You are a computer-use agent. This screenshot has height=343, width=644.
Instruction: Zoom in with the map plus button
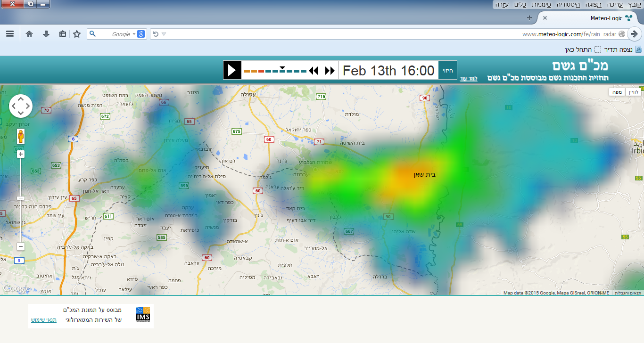pos(21,154)
